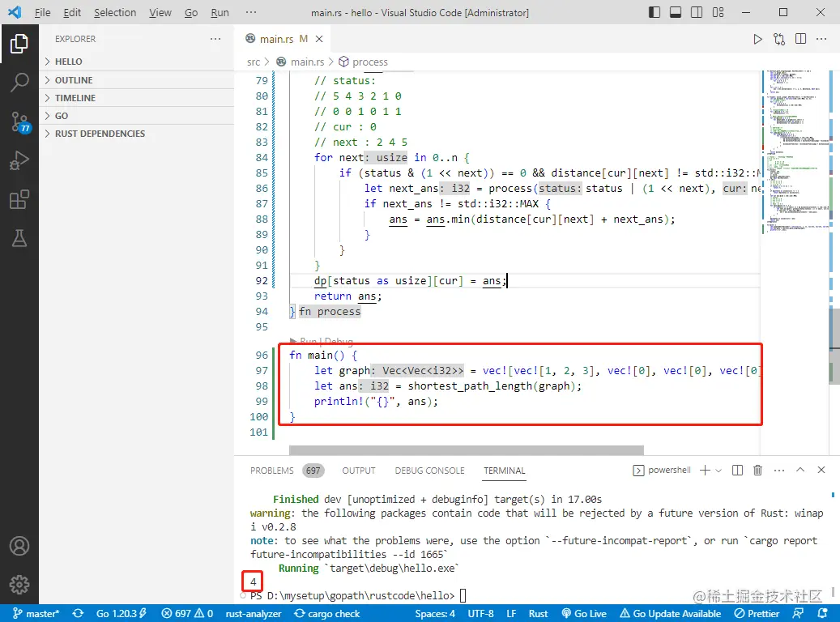Expand the OUTLINE section
The width and height of the screenshot is (840, 622).
tap(137, 80)
